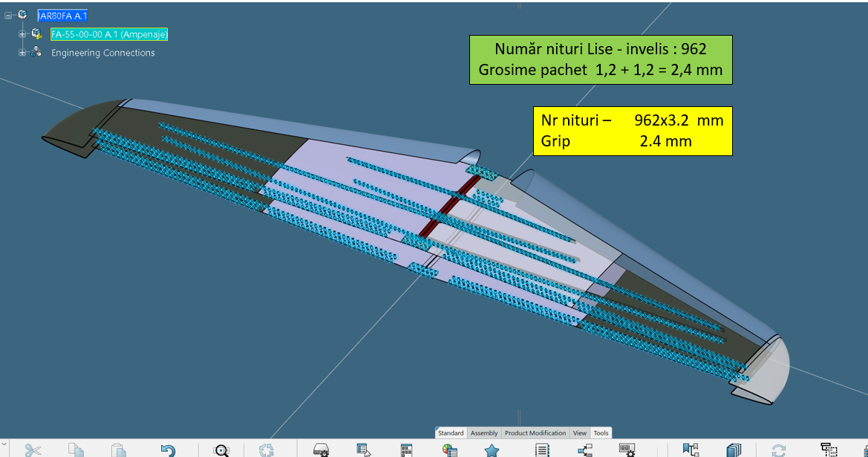Open the Product Modification tab
868x457 pixels.
[x=535, y=433]
